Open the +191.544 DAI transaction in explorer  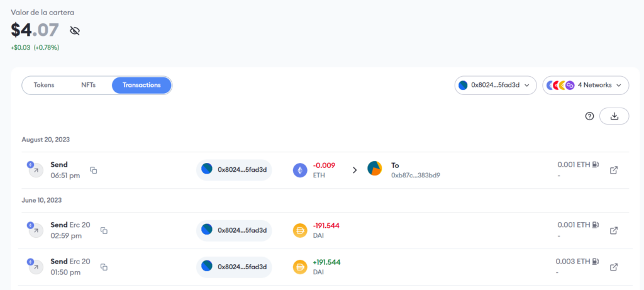(x=614, y=267)
